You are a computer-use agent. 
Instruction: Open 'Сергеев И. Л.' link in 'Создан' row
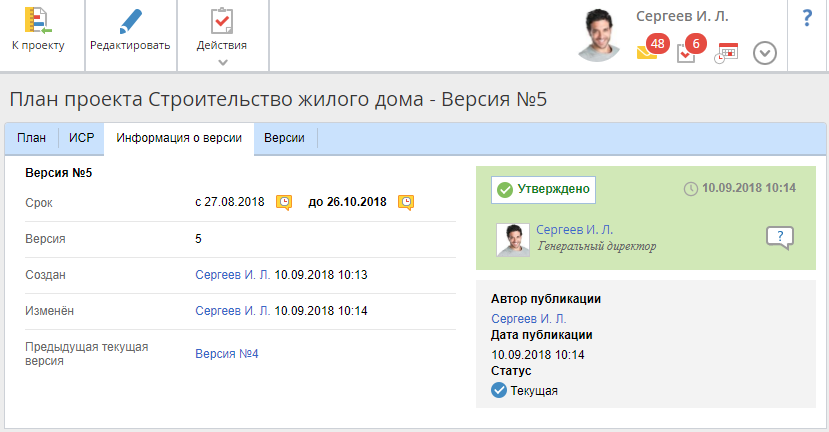pyautogui.click(x=232, y=274)
